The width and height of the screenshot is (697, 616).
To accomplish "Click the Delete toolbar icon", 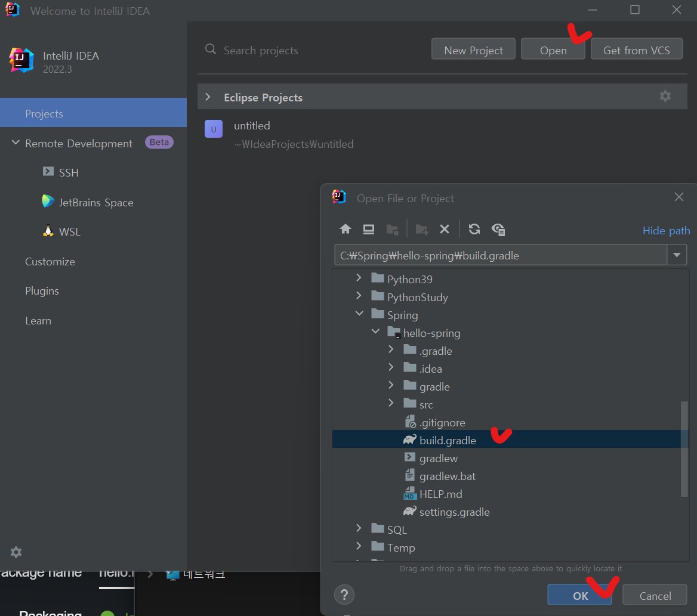I will pyautogui.click(x=444, y=229).
